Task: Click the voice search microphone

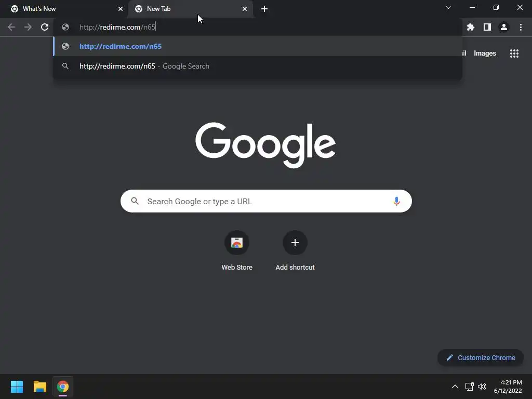Action: pos(396,201)
